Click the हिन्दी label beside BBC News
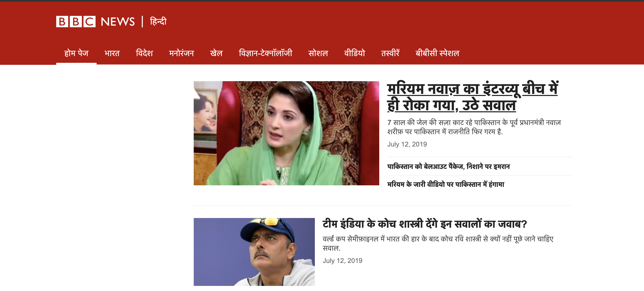Image resolution: width=644 pixels, height=291 pixels. tap(158, 21)
